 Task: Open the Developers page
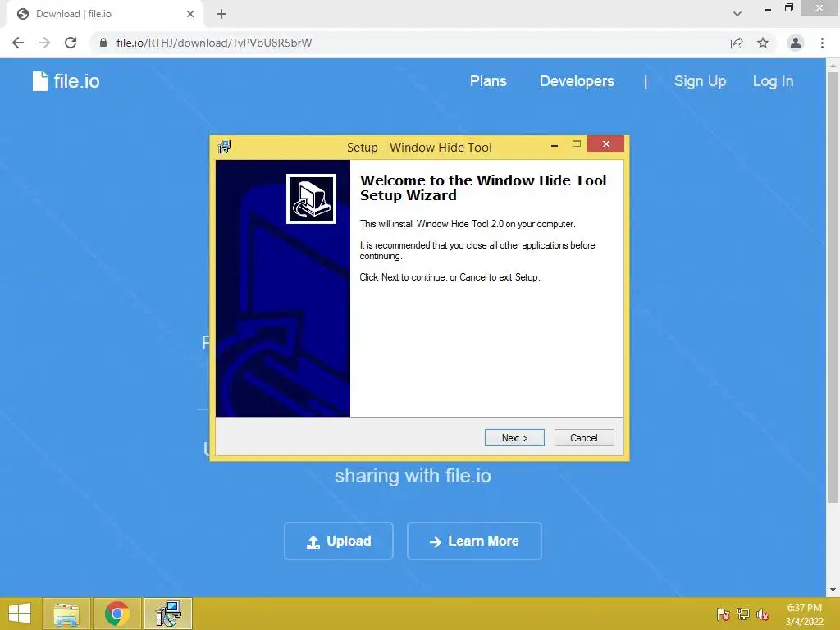pyautogui.click(x=577, y=81)
